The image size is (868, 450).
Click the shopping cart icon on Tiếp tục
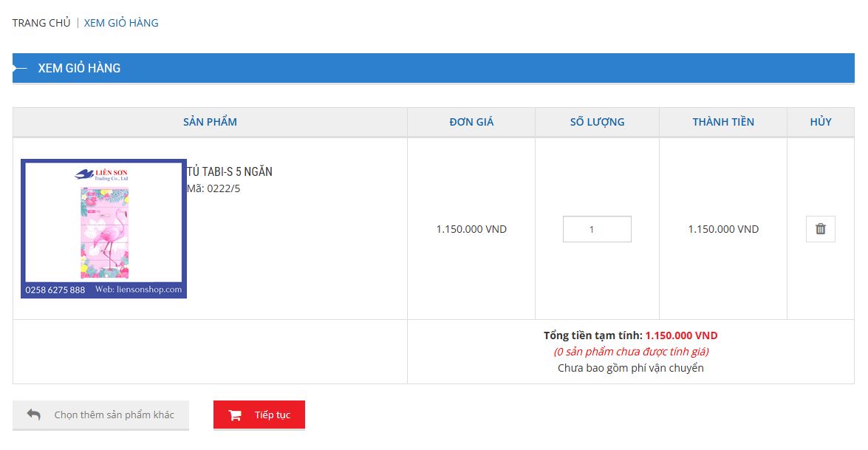coord(235,415)
